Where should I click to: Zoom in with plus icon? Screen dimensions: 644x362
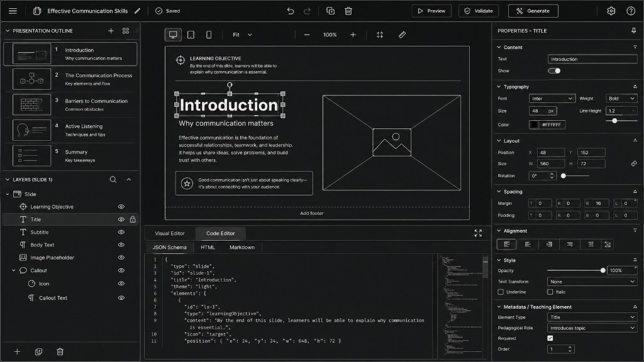click(x=353, y=35)
